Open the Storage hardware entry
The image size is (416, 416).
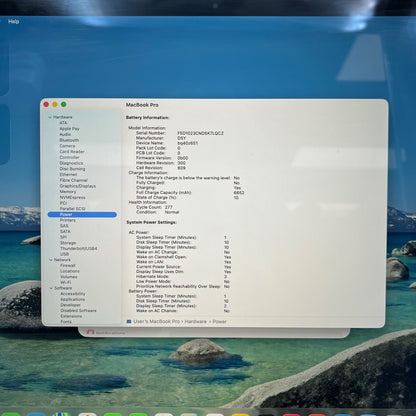point(68,243)
